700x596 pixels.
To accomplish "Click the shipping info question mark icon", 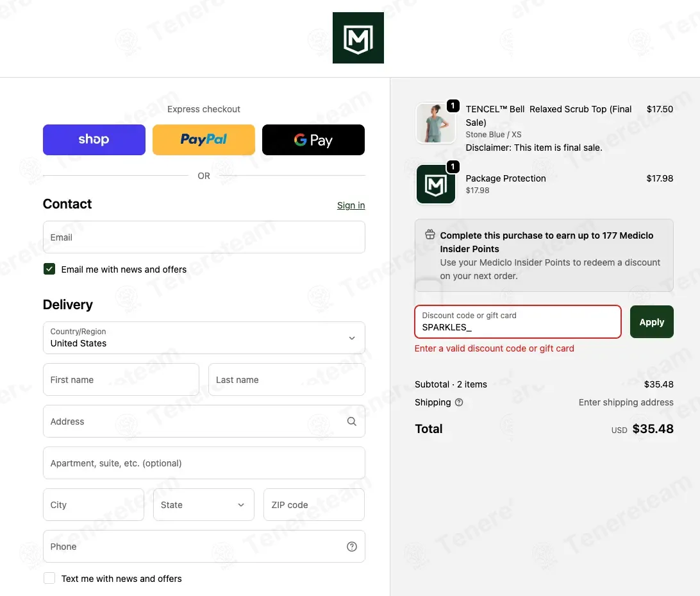I will pos(459,402).
